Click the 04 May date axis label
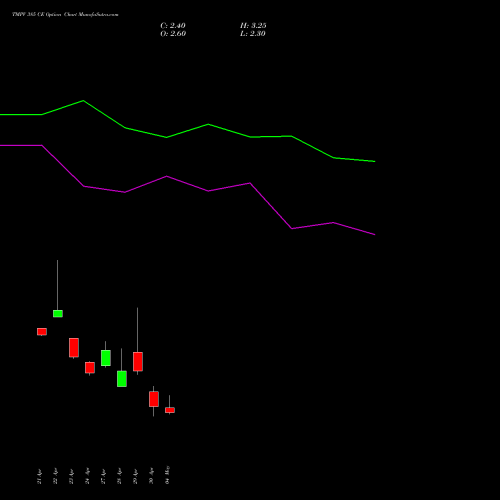The image size is (500, 500). pos(167,475)
